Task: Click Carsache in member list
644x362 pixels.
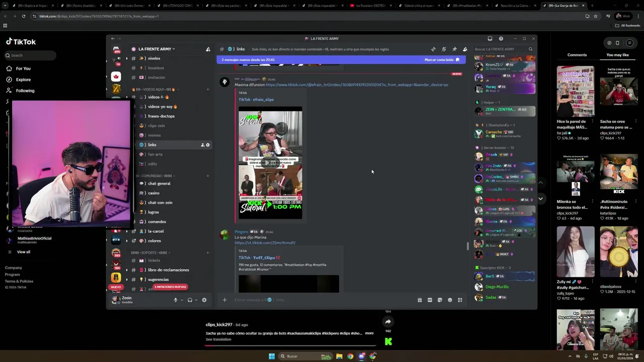Action: pyautogui.click(x=504, y=134)
